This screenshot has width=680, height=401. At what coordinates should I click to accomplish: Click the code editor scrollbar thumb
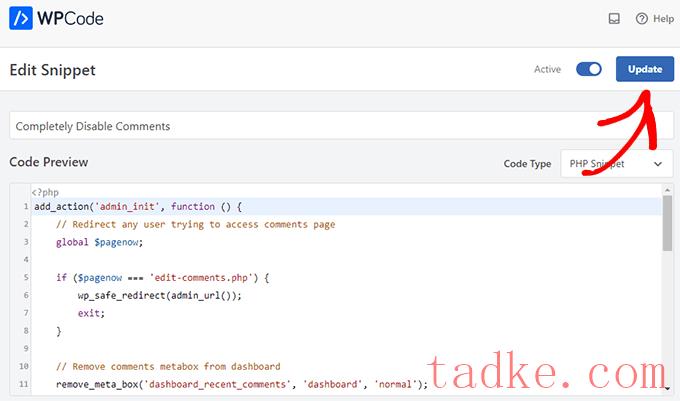coord(667,223)
